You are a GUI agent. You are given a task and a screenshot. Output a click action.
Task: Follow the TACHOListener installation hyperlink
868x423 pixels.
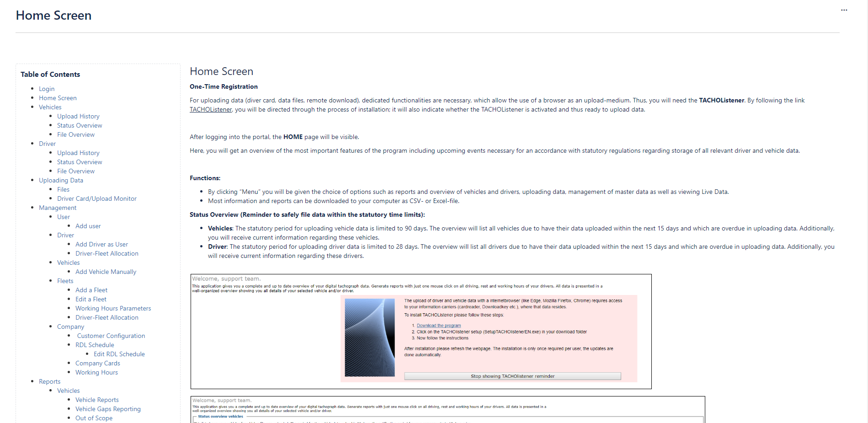pos(211,109)
